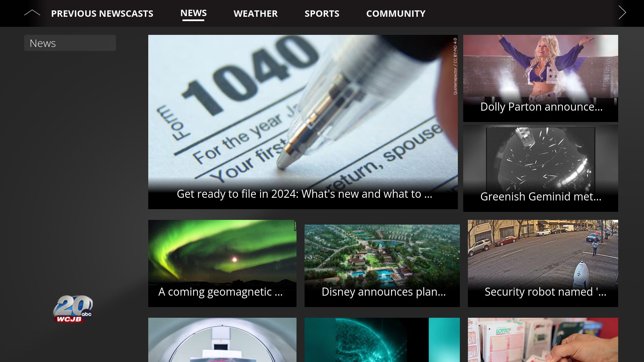Open the coming geomagnetic storm story

point(222,255)
